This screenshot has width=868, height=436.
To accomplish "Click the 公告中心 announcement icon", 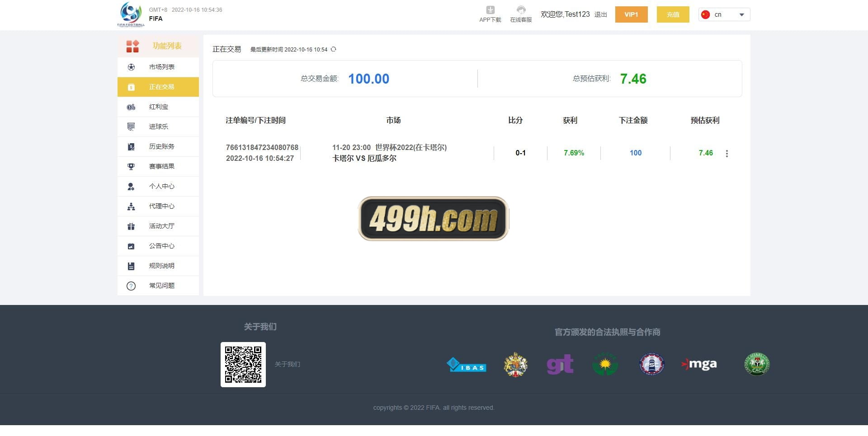I will pyautogui.click(x=131, y=246).
